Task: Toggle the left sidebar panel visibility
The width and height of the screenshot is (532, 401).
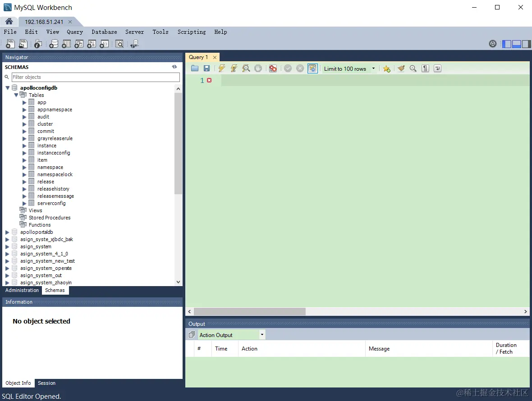Action: click(507, 44)
